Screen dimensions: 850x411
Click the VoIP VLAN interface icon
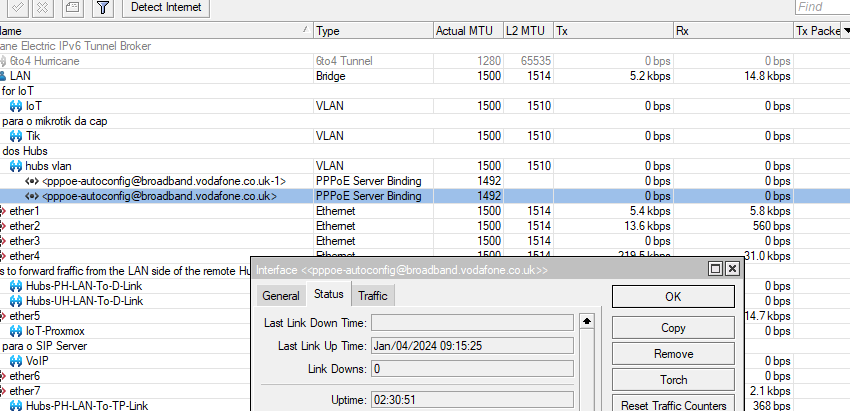click(x=16, y=361)
